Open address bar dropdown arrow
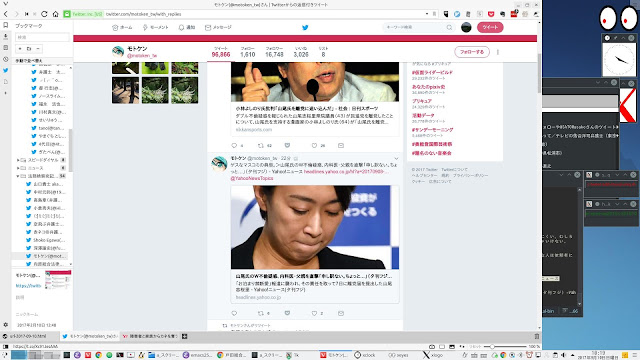Screen dimensions: 640x360 coord(427,14)
